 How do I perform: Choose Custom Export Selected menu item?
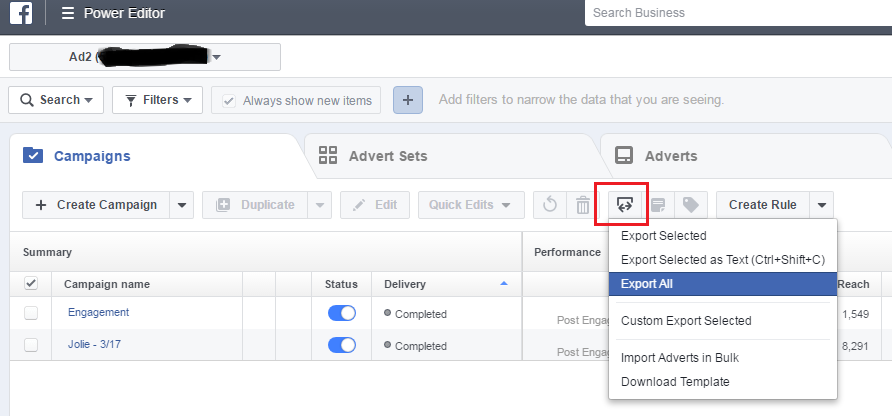click(x=722, y=320)
